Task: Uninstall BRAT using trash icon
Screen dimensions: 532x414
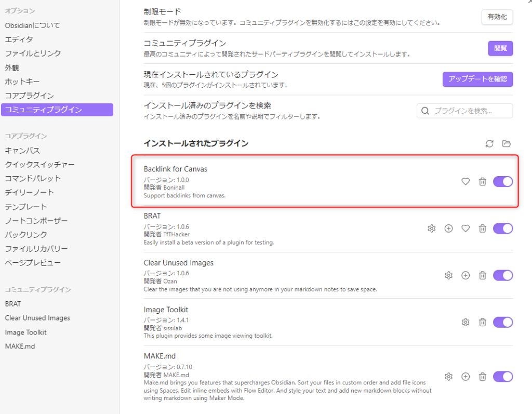Action: [483, 229]
